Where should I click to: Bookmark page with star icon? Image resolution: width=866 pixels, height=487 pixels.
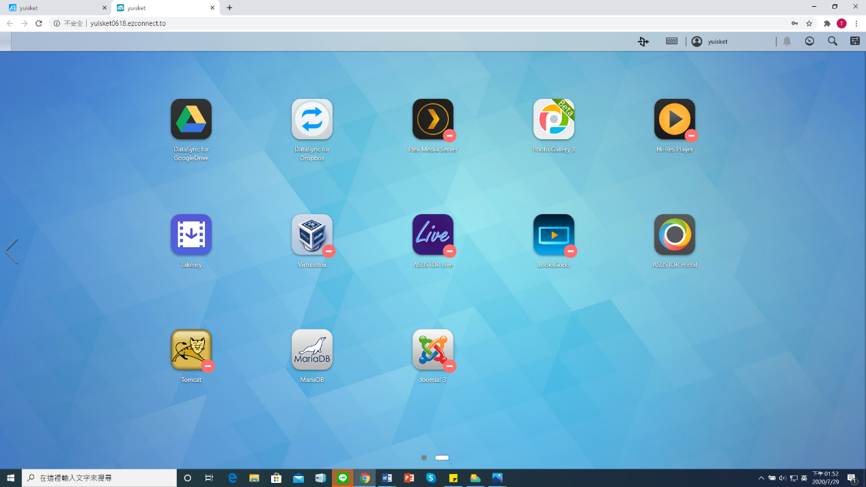809,23
